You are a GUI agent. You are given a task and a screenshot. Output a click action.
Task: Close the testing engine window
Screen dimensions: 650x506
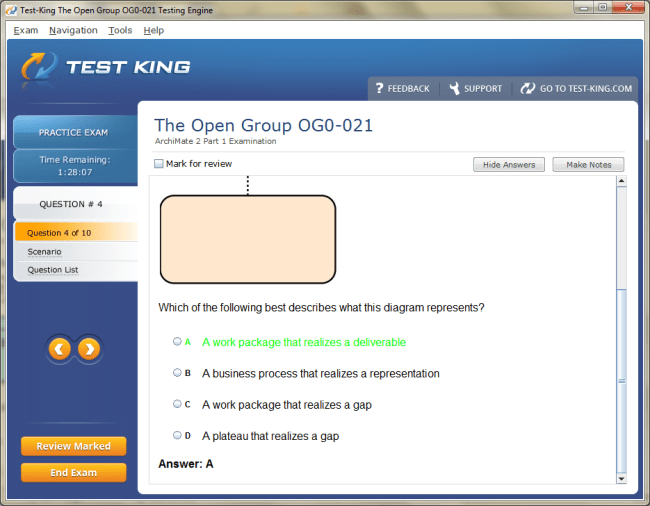tap(628, 7)
